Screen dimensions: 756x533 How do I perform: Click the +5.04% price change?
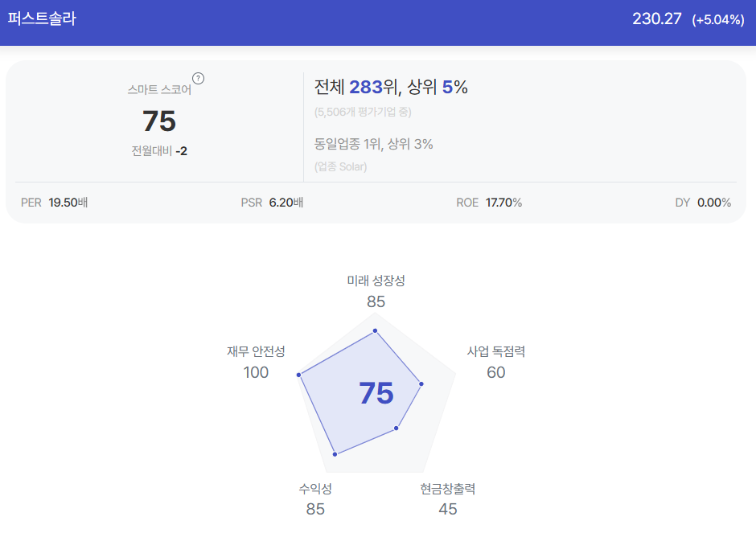coord(718,20)
